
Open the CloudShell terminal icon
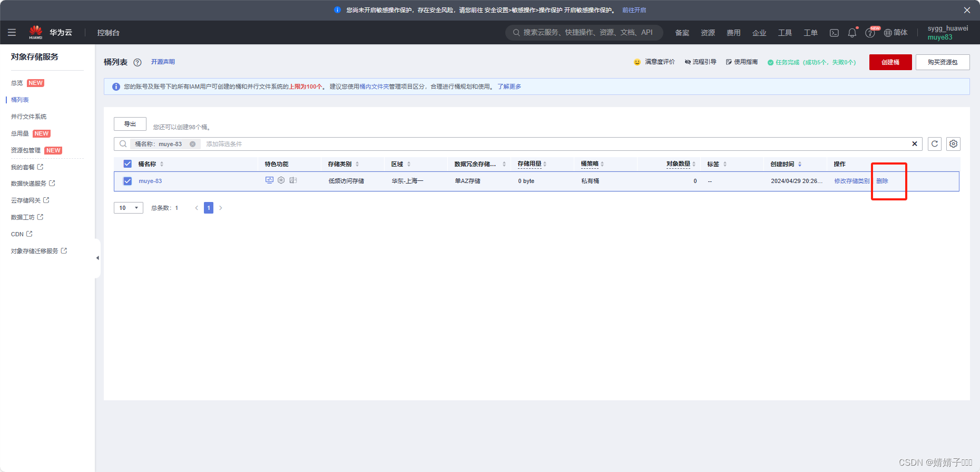(x=834, y=33)
